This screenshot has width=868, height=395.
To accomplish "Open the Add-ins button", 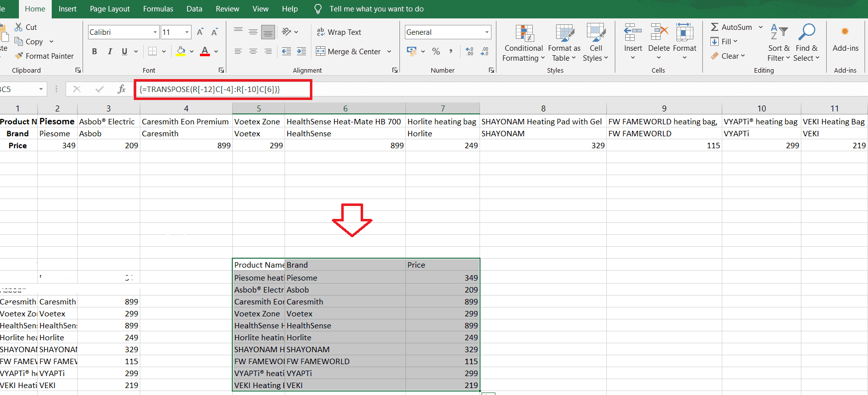I will tap(845, 39).
